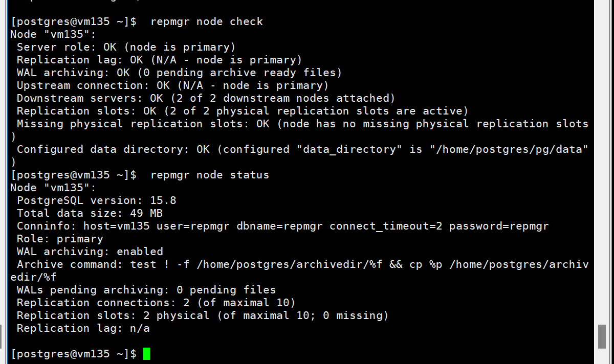Click the "repmgr node check" command text
Screen dimensions: 614x364
206,21
